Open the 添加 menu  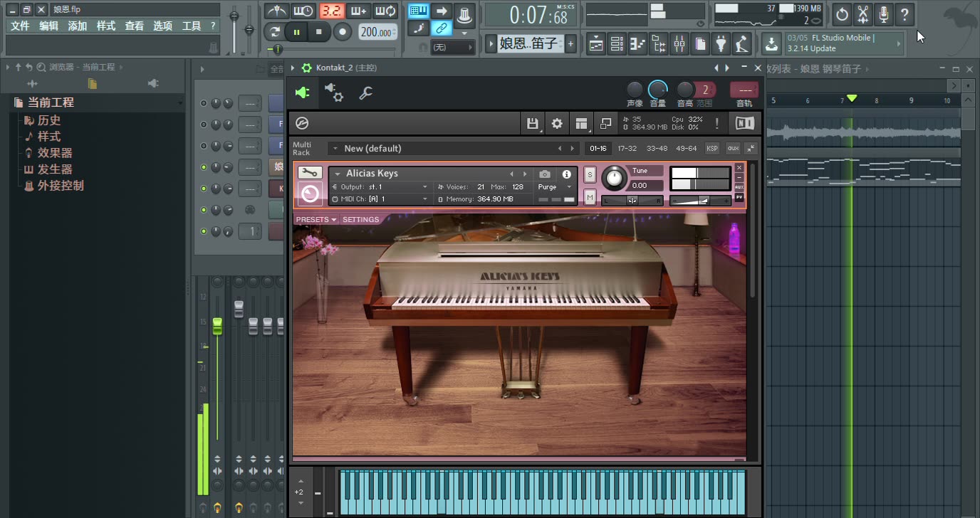point(77,26)
